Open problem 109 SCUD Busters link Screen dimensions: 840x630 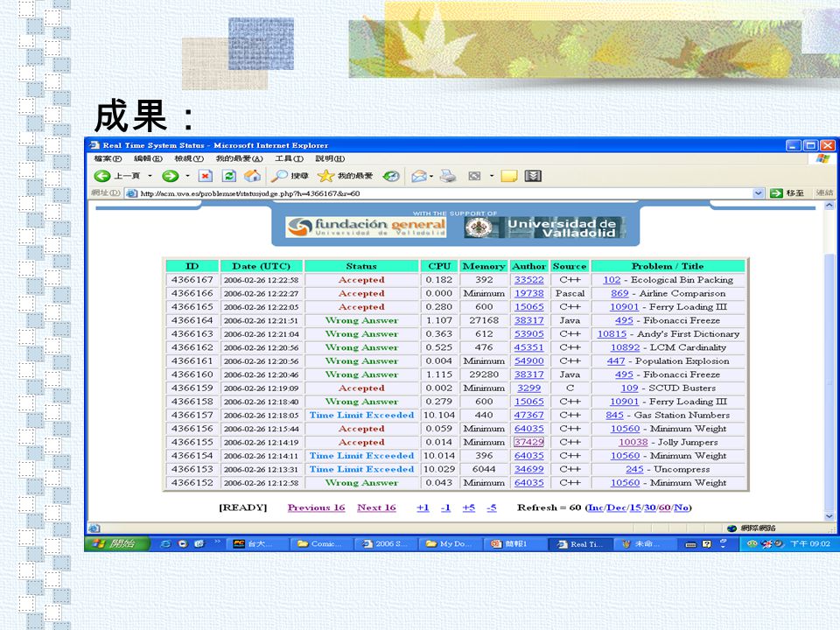tap(629, 388)
